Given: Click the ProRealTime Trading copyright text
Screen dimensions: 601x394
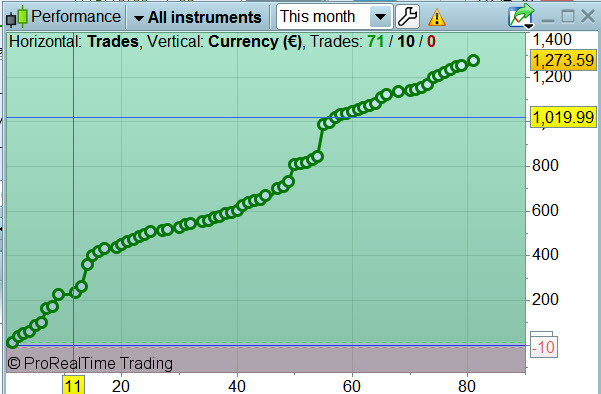Looking at the screenshot, I should point(90,363).
